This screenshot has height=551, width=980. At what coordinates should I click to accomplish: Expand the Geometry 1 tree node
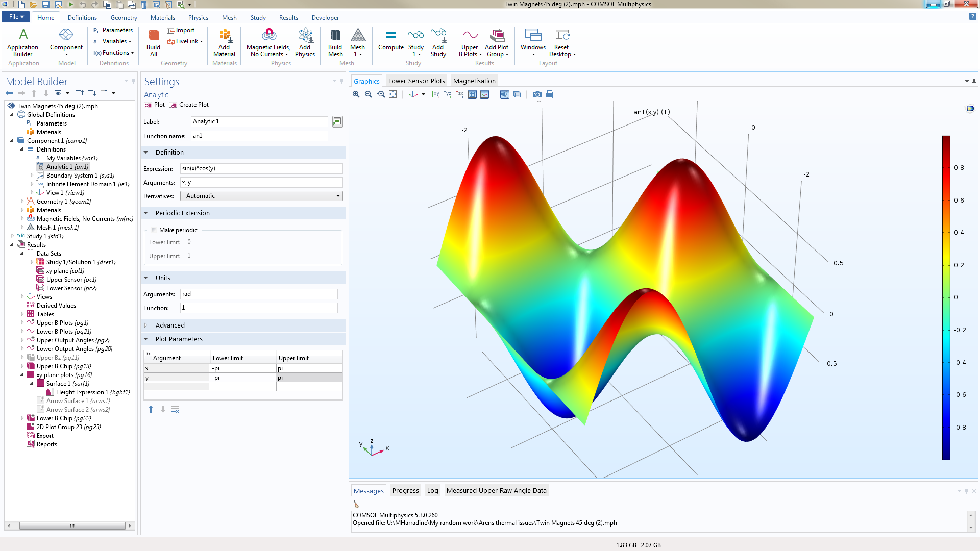(22, 202)
